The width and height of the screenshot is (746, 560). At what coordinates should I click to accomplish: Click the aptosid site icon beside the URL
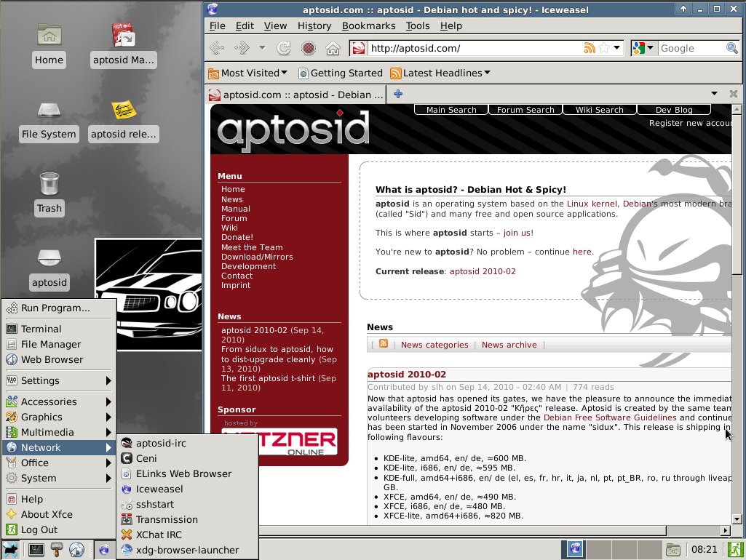click(359, 48)
